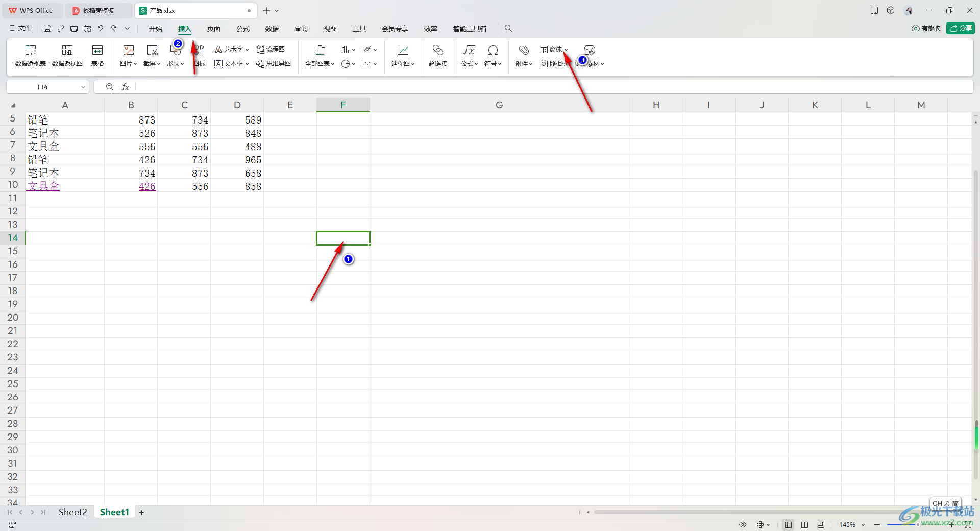Select the column G header
The image size is (980, 531).
point(499,105)
